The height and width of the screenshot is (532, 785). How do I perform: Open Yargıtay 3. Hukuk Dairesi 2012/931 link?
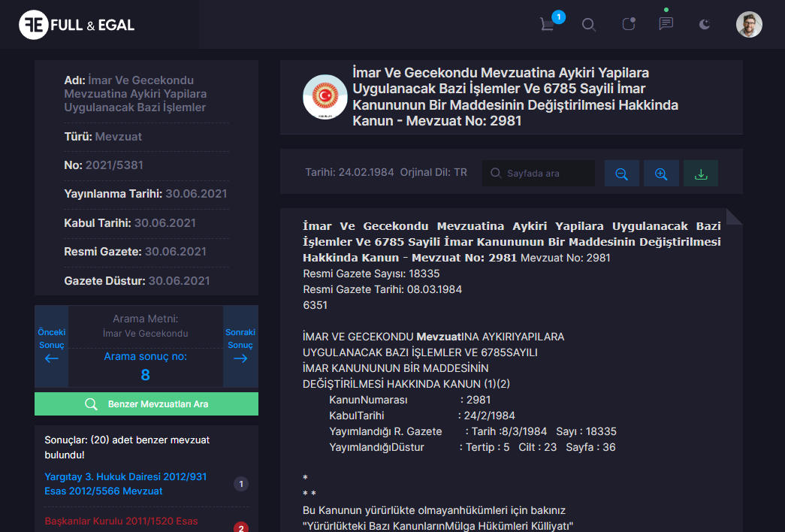click(x=125, y=484)
